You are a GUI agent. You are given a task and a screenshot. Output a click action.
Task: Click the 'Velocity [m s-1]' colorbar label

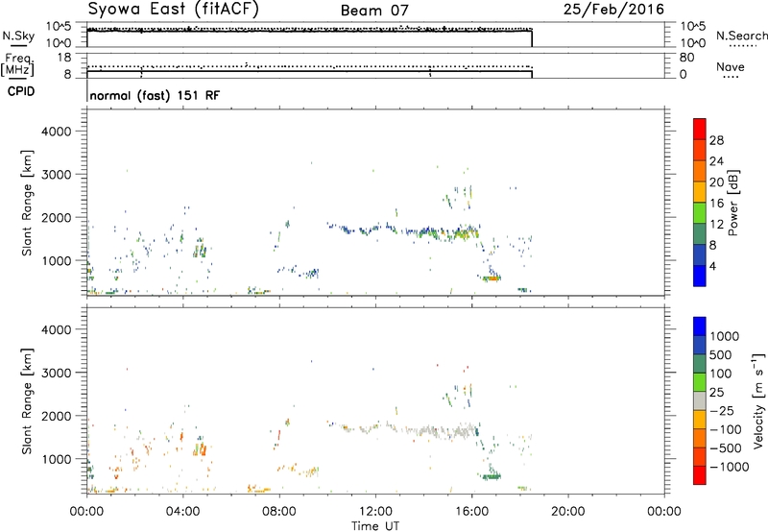[x=758, y=400]
